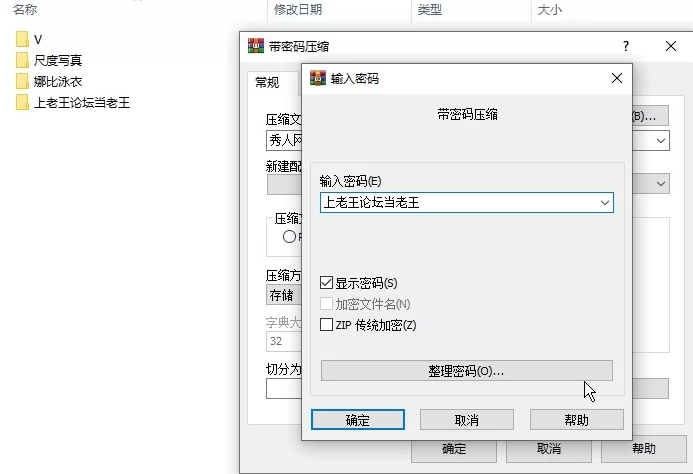Select the folder name 上老王论坛当老王 in file list
Image resolution: width=693 pixels, height=474 pixels.
(x=82, y=103)
